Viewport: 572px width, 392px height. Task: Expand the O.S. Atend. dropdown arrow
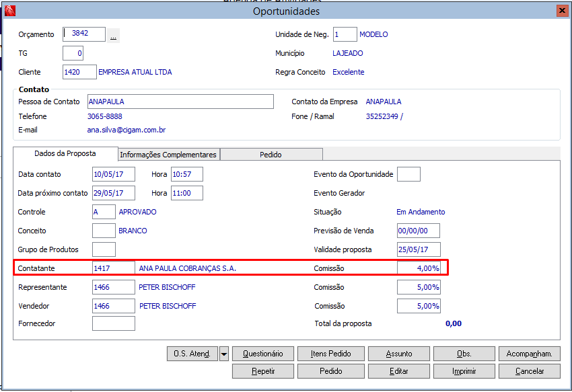click(x=224, y=354)
